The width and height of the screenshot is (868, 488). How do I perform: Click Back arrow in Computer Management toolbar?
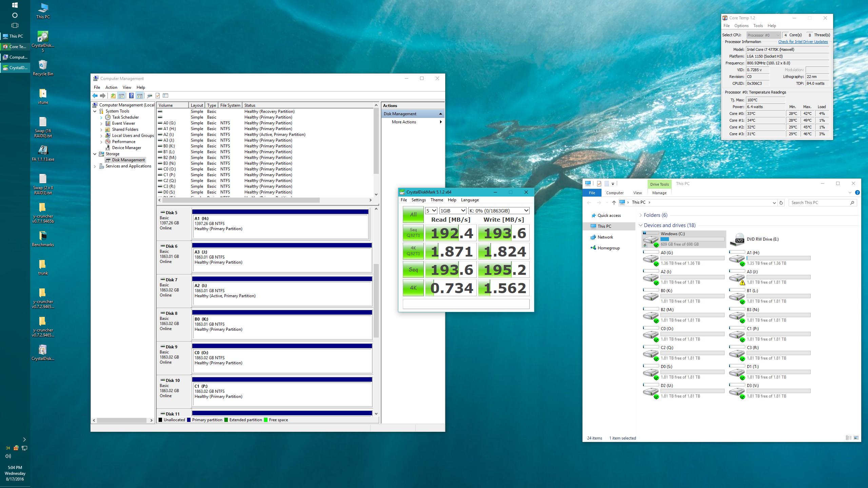click(x=95, y=96)
